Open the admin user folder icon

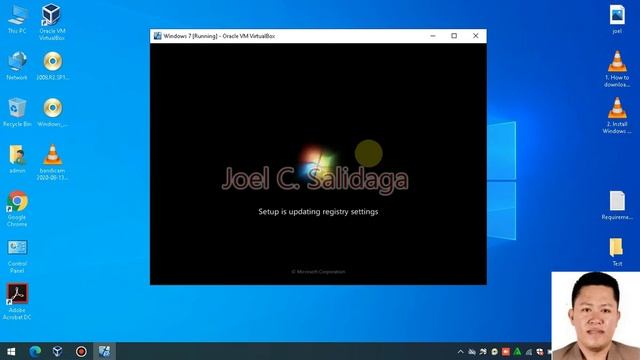[x=17, y=159]
